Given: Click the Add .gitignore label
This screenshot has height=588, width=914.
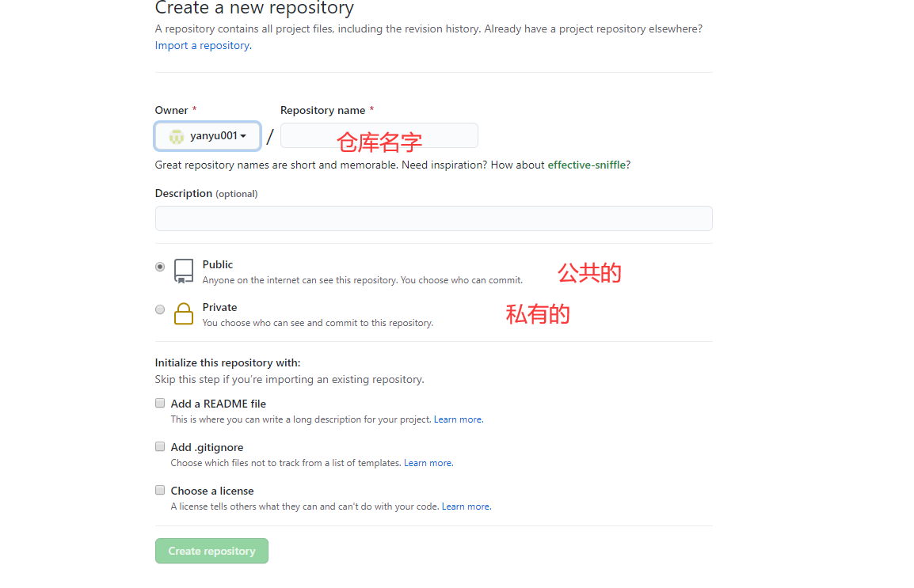Looking at the screenshot, I should pos(207,447).
